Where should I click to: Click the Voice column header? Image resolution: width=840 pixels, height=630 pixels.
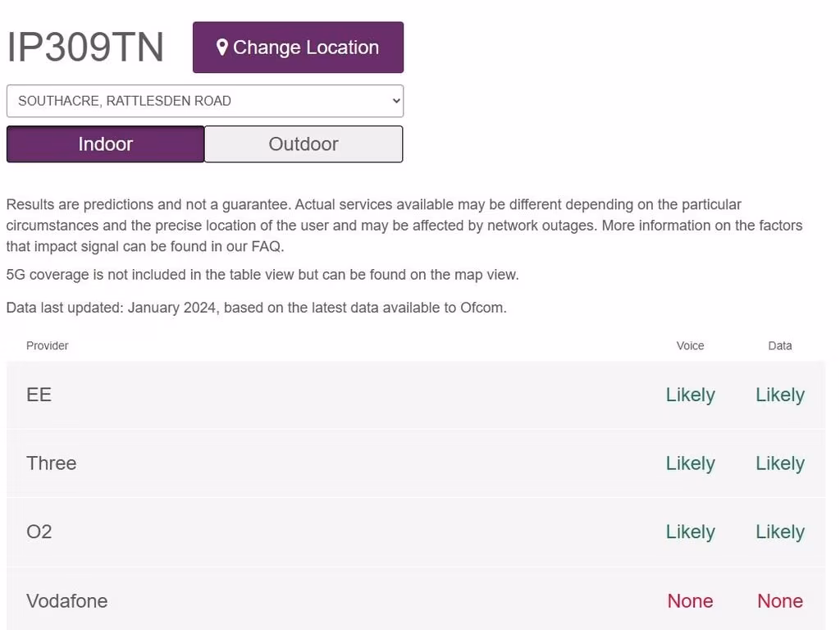690,345
